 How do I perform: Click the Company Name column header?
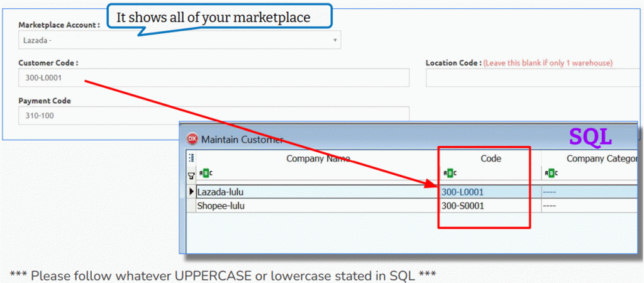[x=318, y=158]
